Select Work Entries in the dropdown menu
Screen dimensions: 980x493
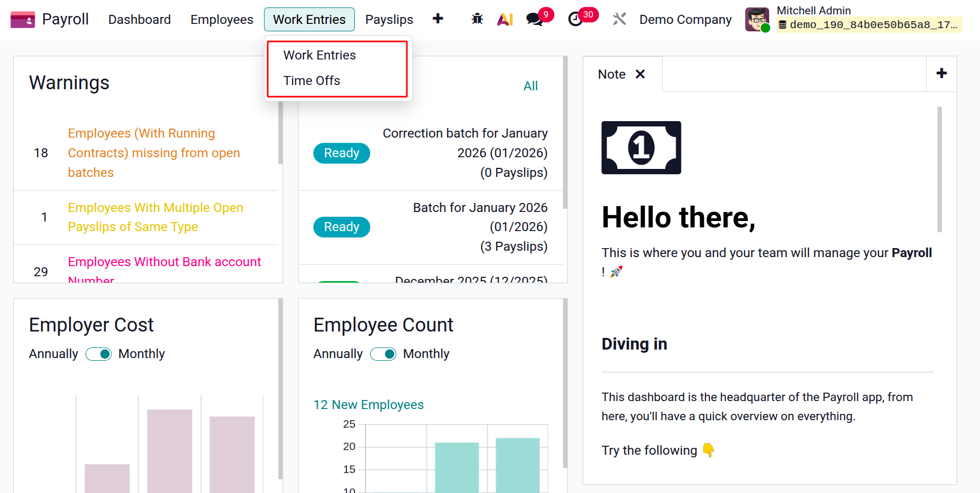[x=320, y=55]
